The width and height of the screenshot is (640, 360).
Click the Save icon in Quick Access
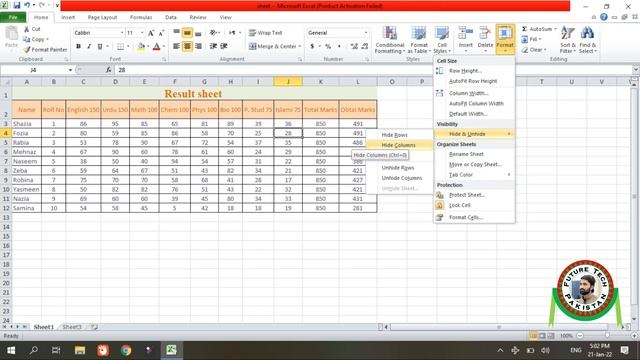[17, 5]
